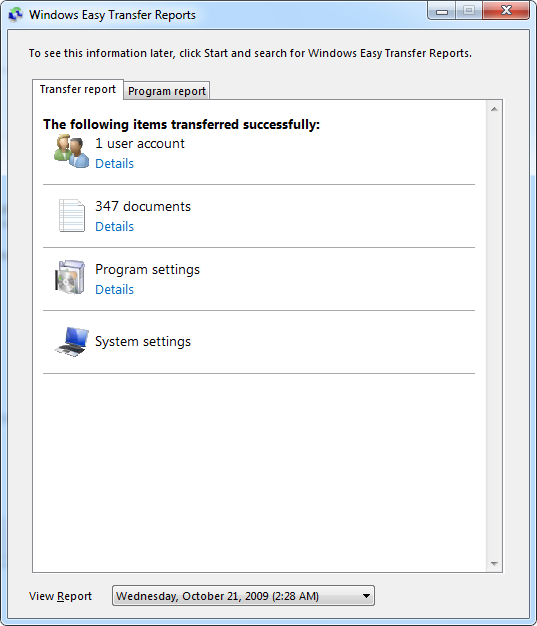Click the dropdown arrow beside the report date

tap(366, 596)
